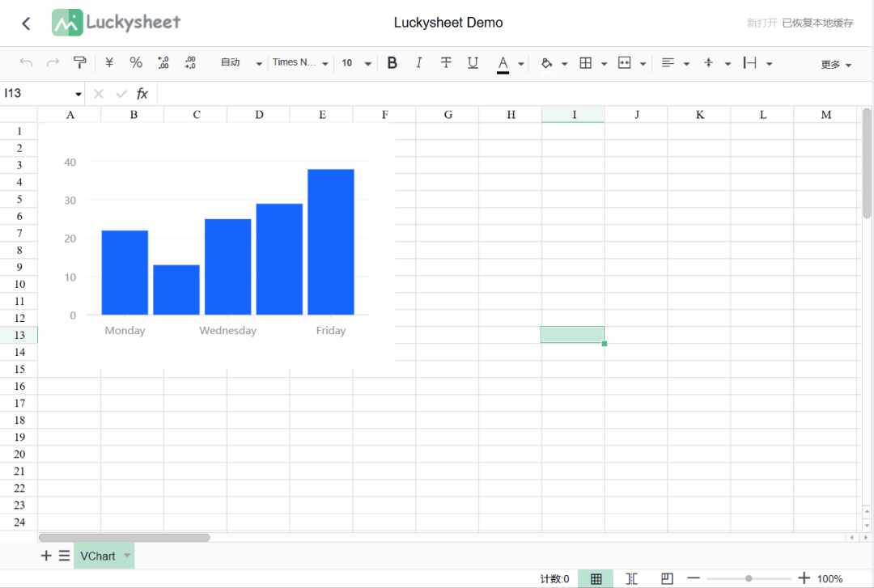Viewport: 874px width, 588px height.
Task: Select the highlighted cell I13
Action: coord(572,334)
